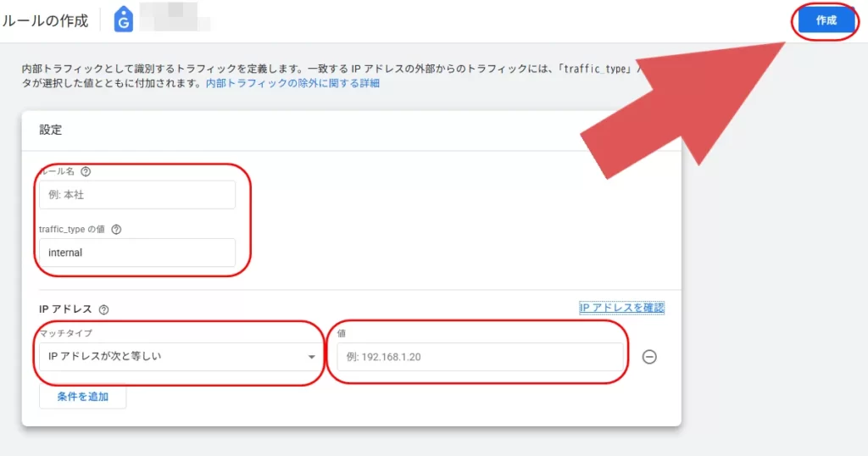This screenshot has width=868, height=456.
Task: Open 内部トラフィックの除外に関する詳細 link
Action: tap(292, 83)
